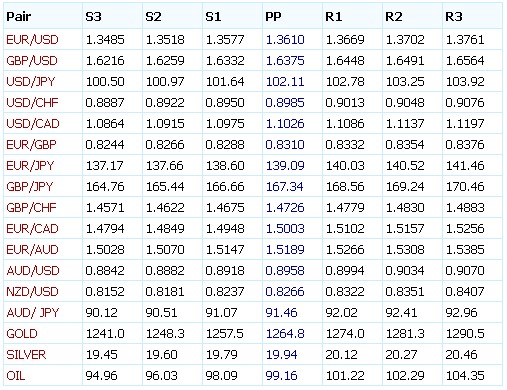The height and width of the screenshot is (390, 507).
Task: Click the OIL row label
Action: tap(16, 376)
